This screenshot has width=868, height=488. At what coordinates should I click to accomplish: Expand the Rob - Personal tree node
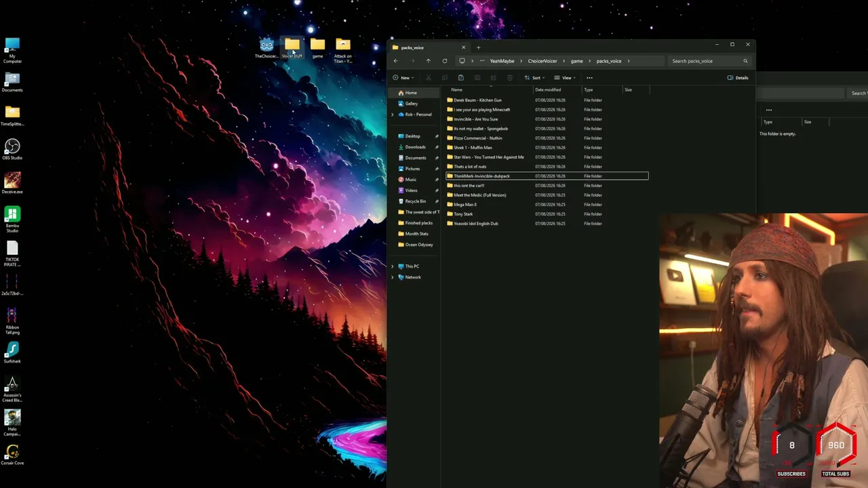tap(392, 115)
